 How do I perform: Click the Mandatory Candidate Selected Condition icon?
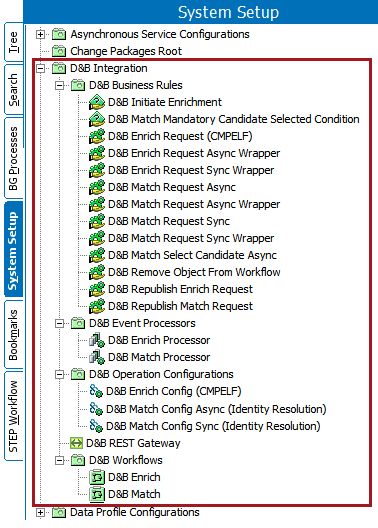coord(97,119)
